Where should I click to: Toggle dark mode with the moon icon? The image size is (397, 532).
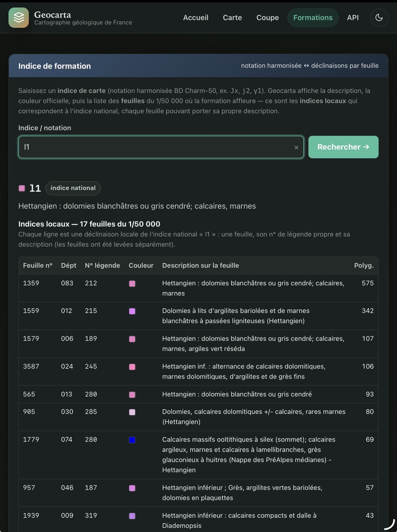tap(379, 18)
